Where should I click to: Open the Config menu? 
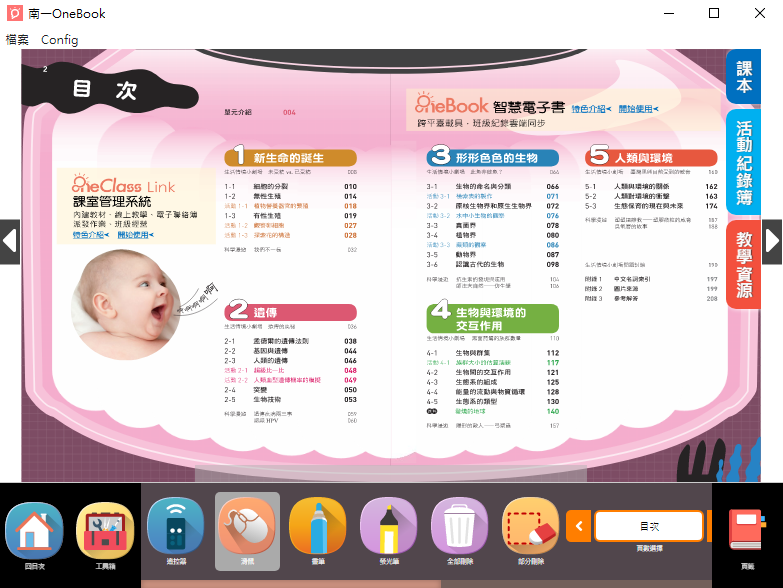(x=59, y=39)
